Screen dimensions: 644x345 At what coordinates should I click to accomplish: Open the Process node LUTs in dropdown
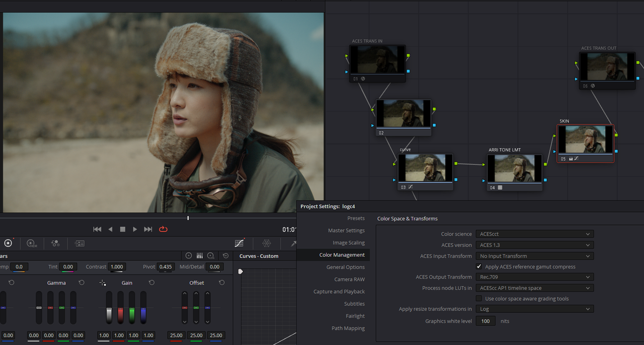[x=534, y=288]
